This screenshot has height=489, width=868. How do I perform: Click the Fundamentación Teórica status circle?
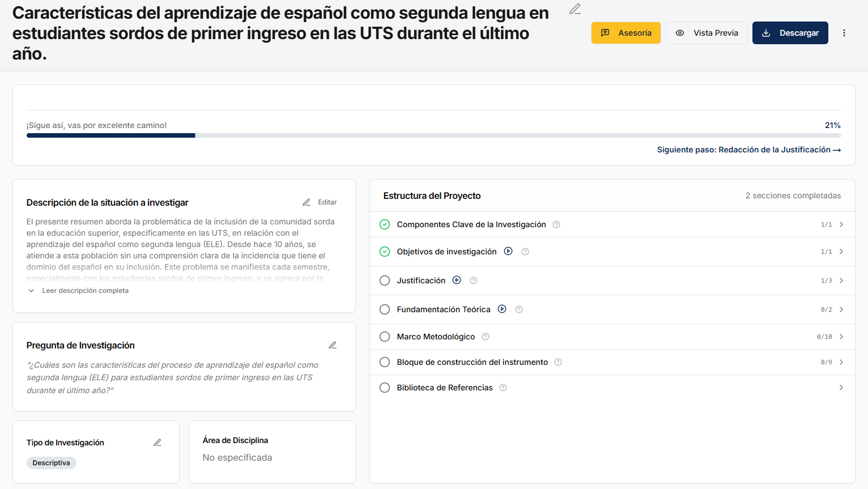tap(385, 309)
